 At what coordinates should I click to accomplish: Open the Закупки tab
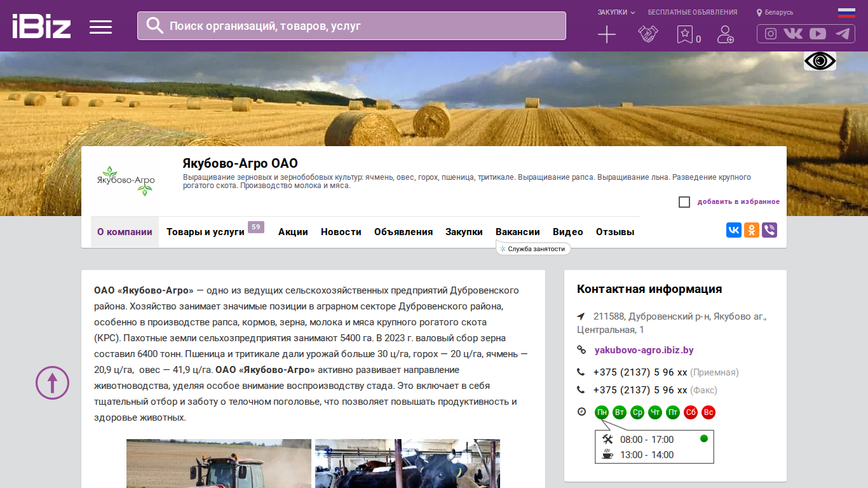pos(464,232)
